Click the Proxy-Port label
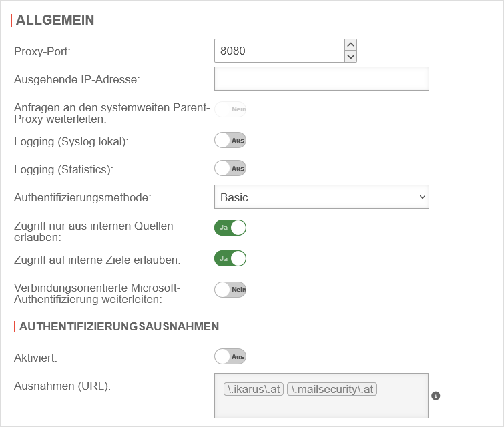 tap(42, 51)
